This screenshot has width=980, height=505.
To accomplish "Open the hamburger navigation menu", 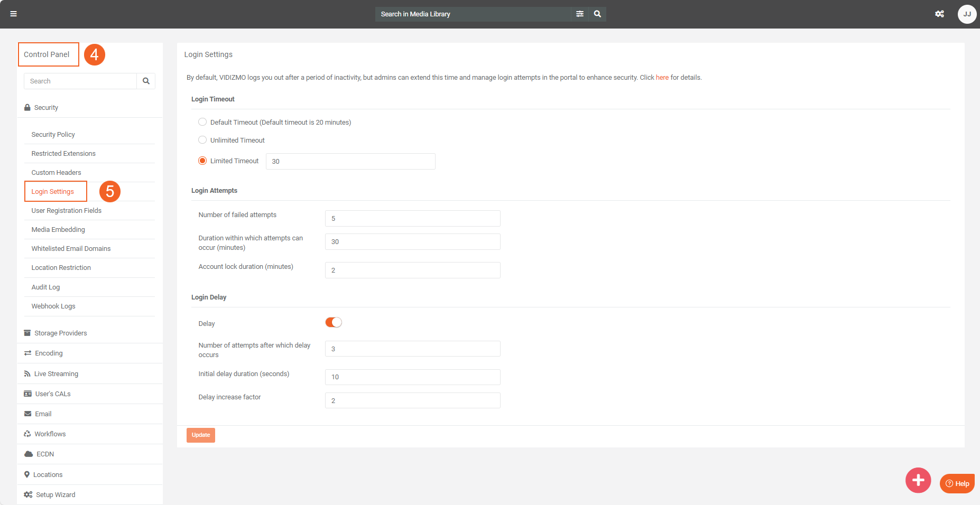I will coord(14,14).
